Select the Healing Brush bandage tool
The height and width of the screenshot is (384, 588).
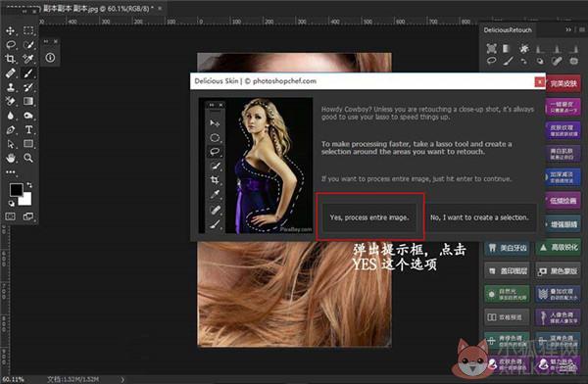[10, 73]
